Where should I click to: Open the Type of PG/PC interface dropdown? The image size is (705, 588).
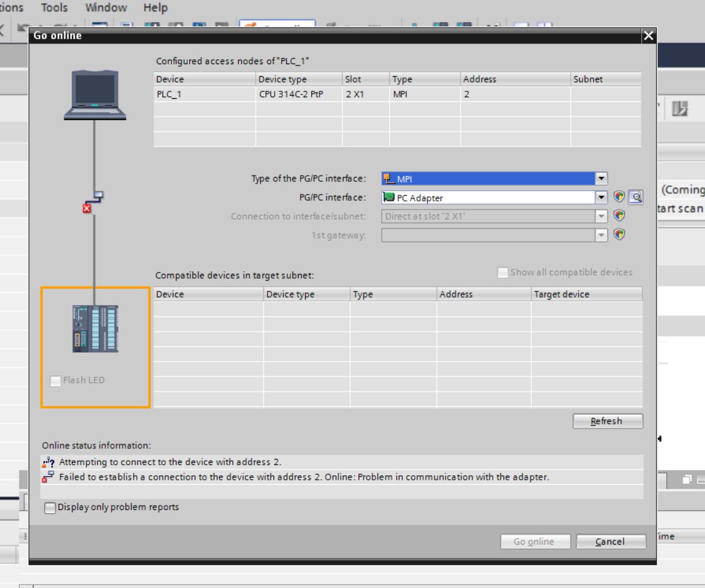pyautogui.click(x=601, y=178)
